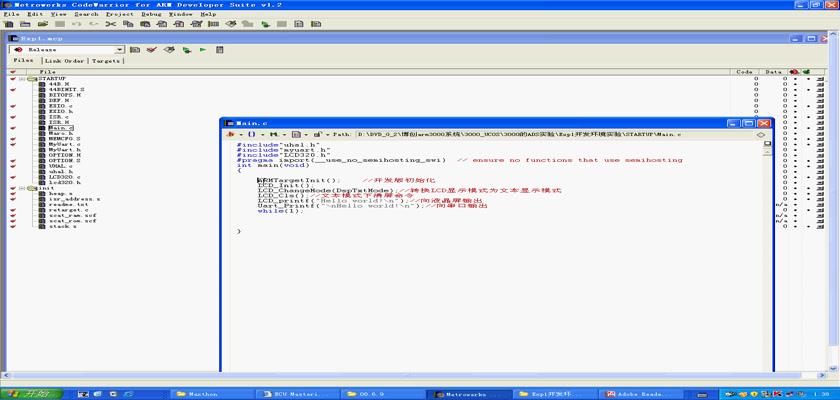
Task: Toggle the touch checkmark for MEMCFG.S
Action: click(13, 139)
